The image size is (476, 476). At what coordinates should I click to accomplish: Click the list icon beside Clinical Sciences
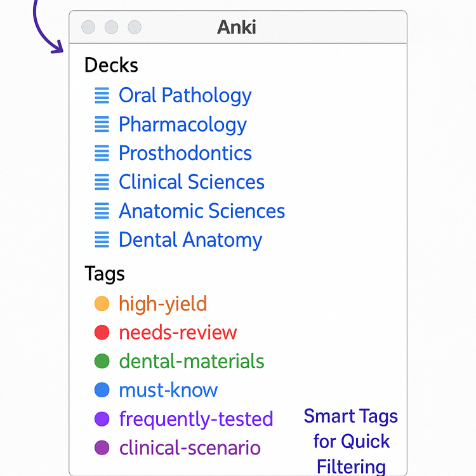click(x=102, y=182)
